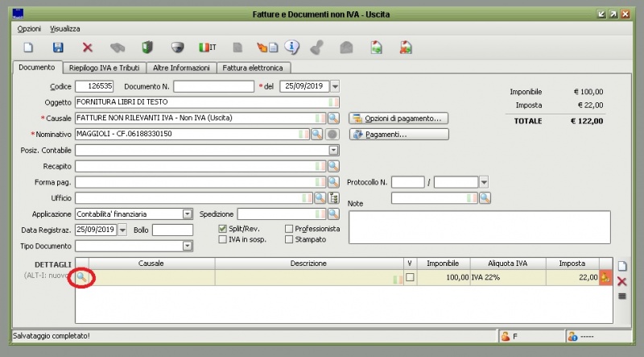The image size is (644, 357).
Task: Click the Italian flag IT toolbar icon
Action: coord(207,48)
